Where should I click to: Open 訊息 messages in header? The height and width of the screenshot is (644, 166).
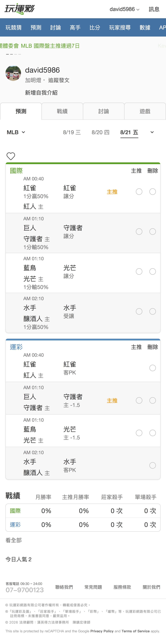pos(154,9)
